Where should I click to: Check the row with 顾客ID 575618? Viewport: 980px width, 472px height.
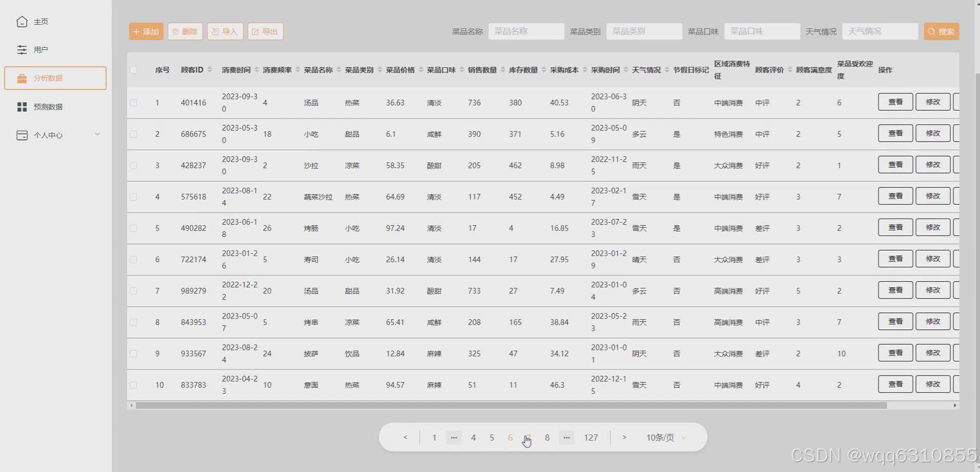coord(133,196)
